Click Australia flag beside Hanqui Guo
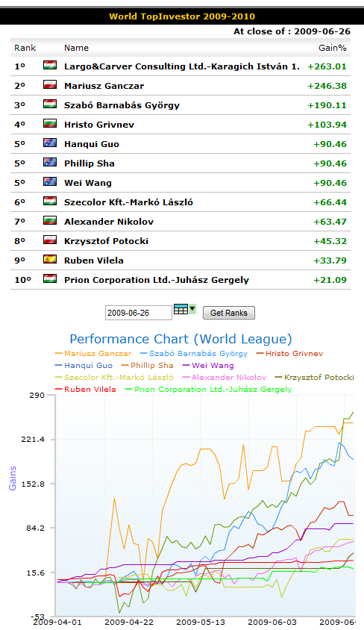The width and height of the screenshot is (364, 630). pyautogui.click(x=50, y=143)
